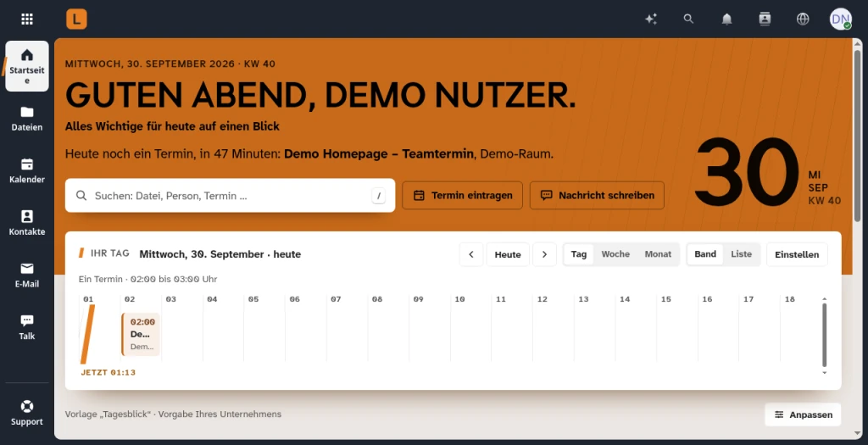Open the AI assistant sparkle icon
This screenshot has height=445, width=868.
pyautogui.click(x=651, y=19)
